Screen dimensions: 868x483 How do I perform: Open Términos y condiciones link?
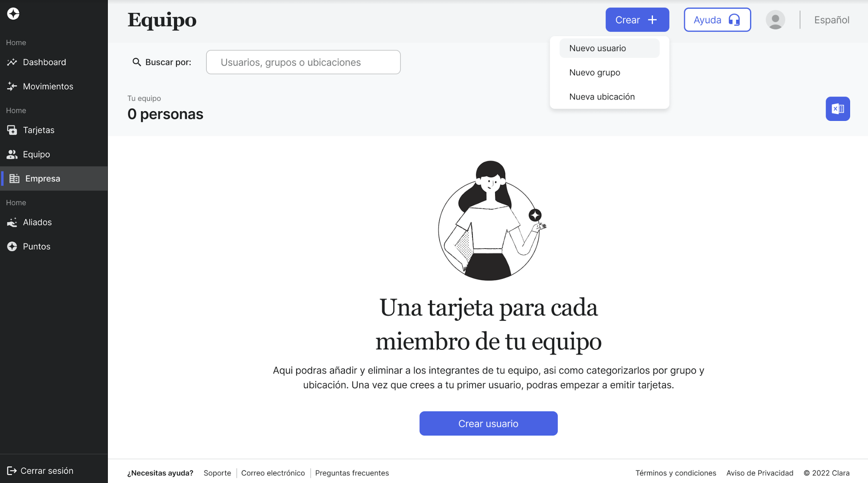coord(675,473)
